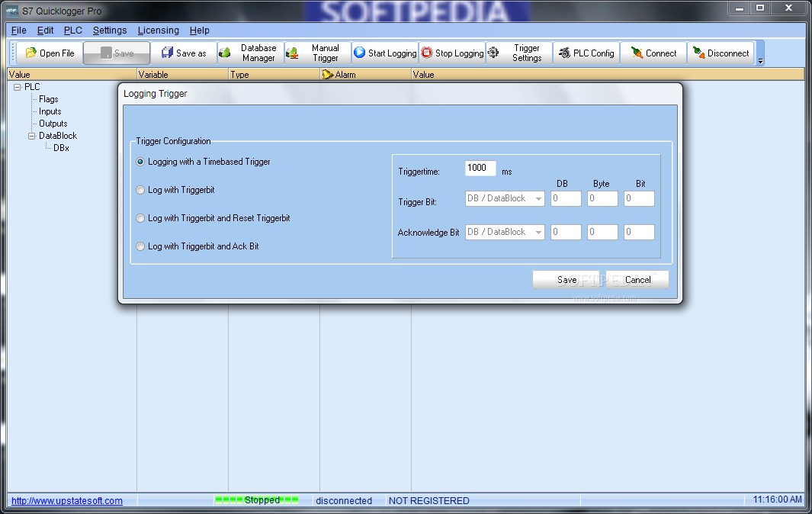Click the disconnected status text
Viewport: 812px width, 514px height.
coord(344,500)
